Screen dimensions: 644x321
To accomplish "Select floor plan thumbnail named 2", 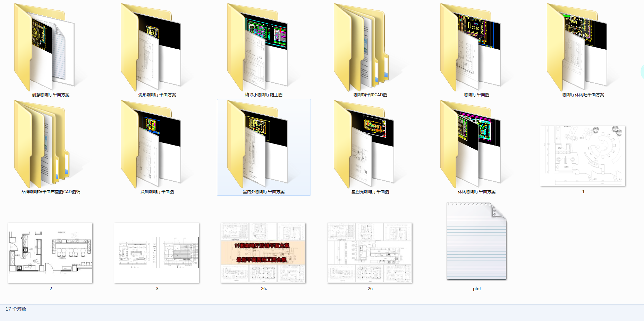I will [50, 253].
